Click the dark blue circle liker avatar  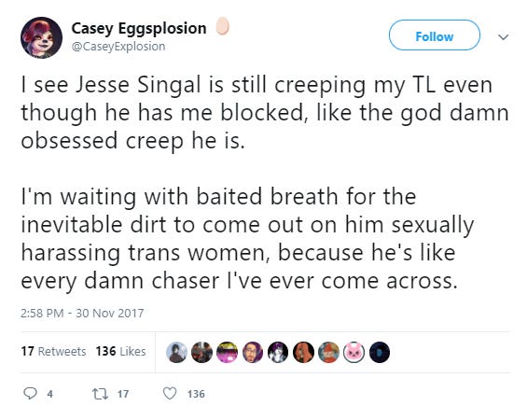380,353
